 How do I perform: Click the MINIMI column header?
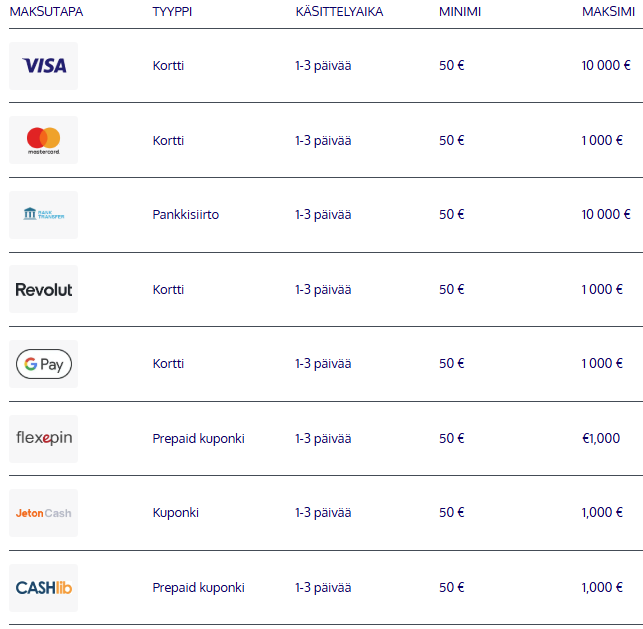[x=460, y=11]
